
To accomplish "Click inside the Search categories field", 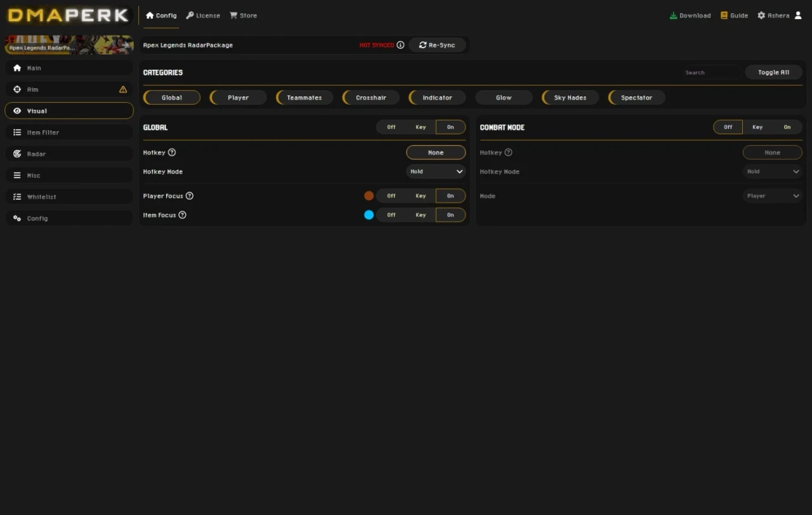I will pyautogui.click(x=710, y=72).
